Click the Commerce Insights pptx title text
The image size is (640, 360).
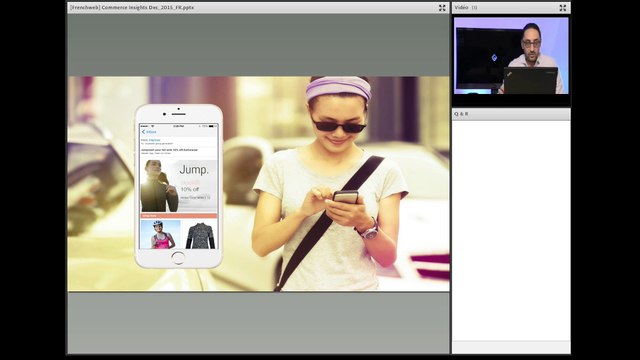(132, 8)
